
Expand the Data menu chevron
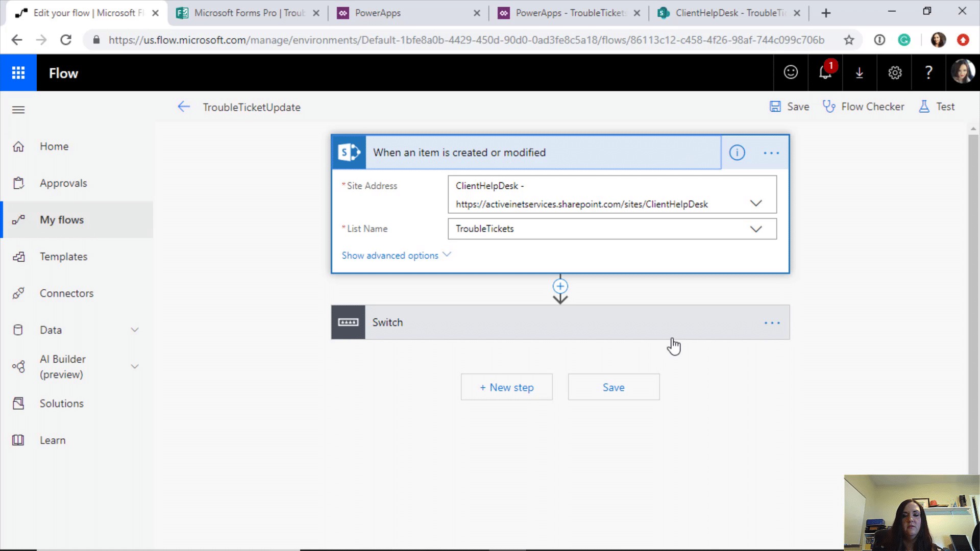click(x=135, y=330)
